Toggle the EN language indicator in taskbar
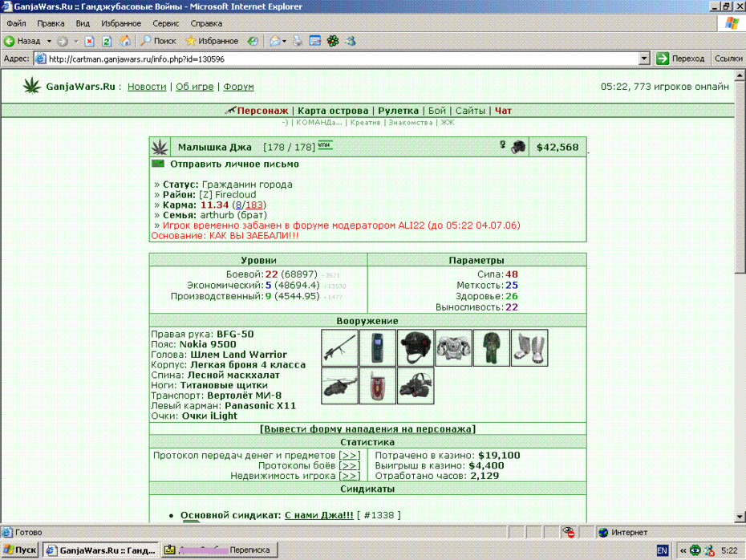The image size is (746, 560). [x=662, y=550]
